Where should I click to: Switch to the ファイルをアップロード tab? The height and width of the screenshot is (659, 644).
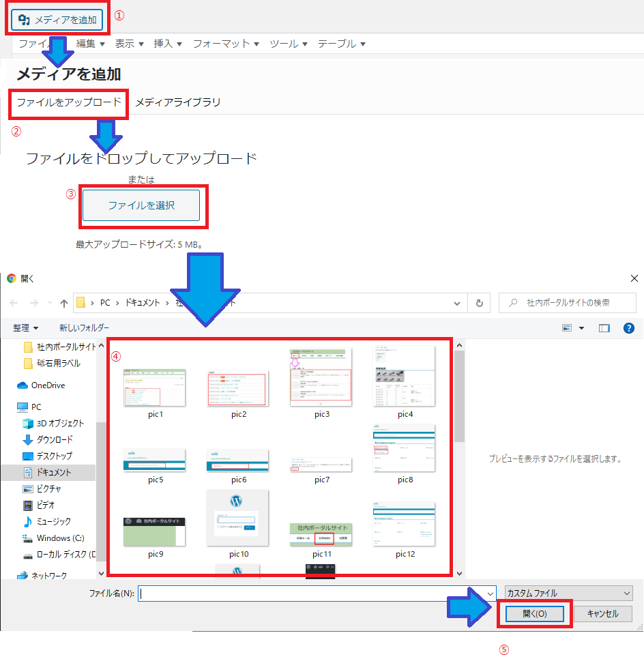(69, 102)
